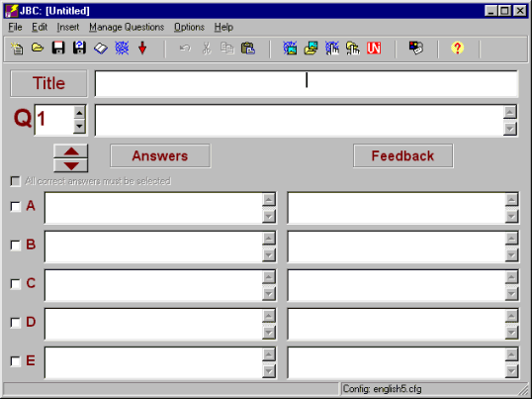Viewport: 532px width, 399px height.
Task: Open Help with the yellow question mark icon
Action: tap(458, 49)
